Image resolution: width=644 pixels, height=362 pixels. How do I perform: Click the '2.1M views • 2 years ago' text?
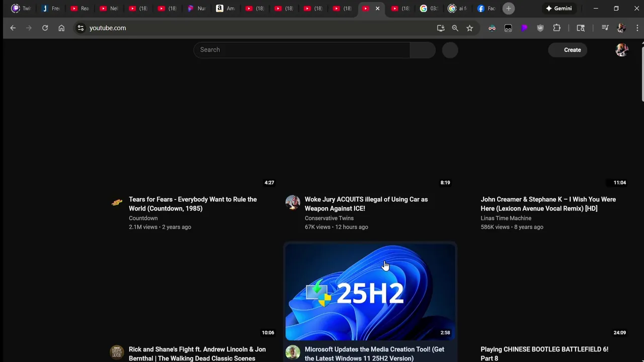click(160, 227)
